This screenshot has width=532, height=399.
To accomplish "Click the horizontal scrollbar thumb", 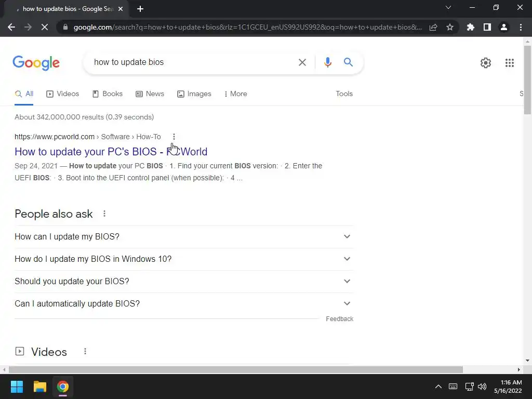I will (236, 369).
